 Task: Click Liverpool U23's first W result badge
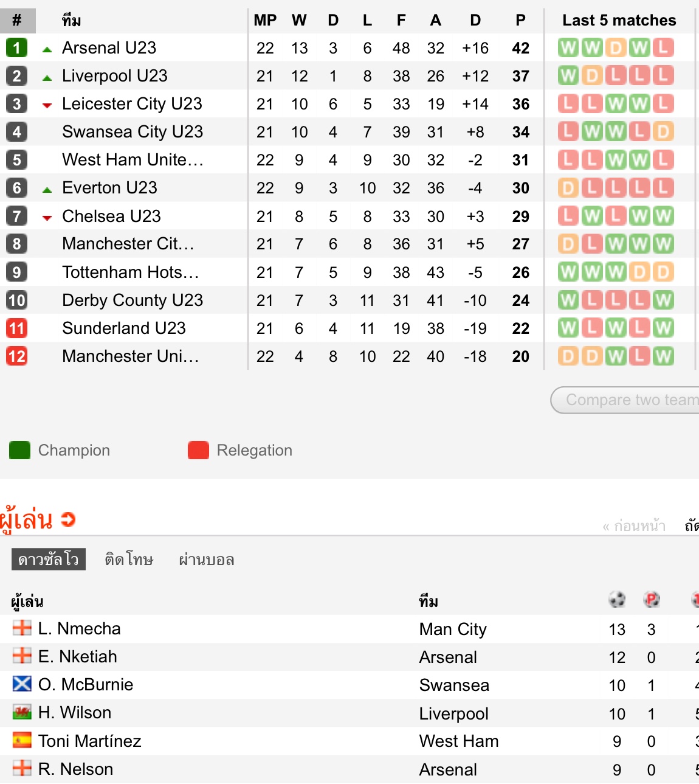(568, 75)
